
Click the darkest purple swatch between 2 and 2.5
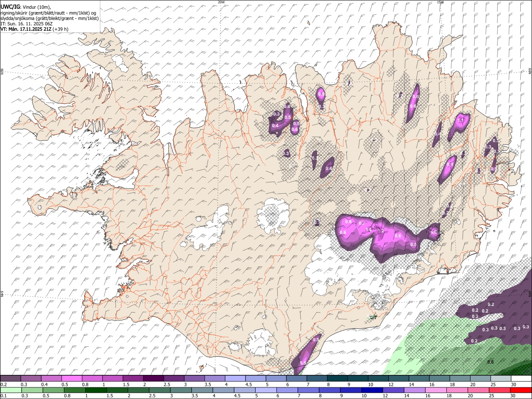(153, 378)
